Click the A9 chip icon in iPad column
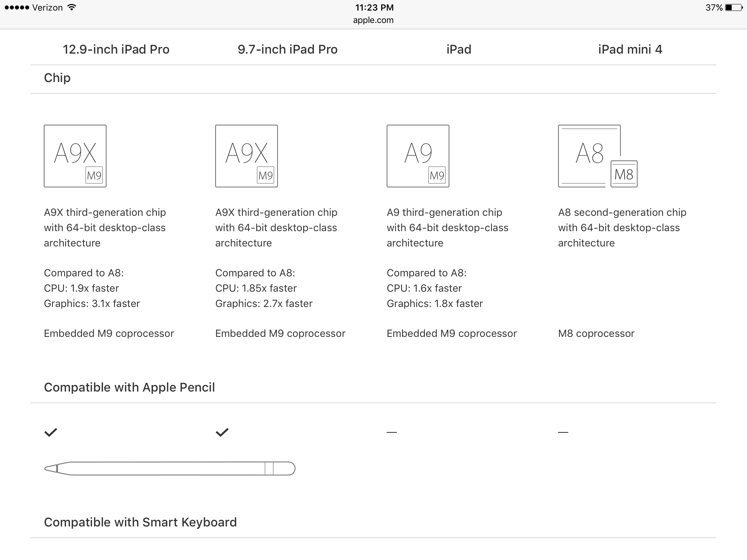The height and width of the screenshot is (560, 747). tap(418, 156)
